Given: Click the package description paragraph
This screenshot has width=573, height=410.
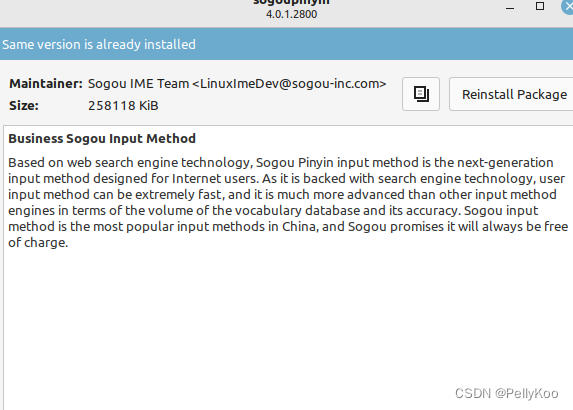Looking at the screenshot, I should pyautogui.click(x=288, y=202).
